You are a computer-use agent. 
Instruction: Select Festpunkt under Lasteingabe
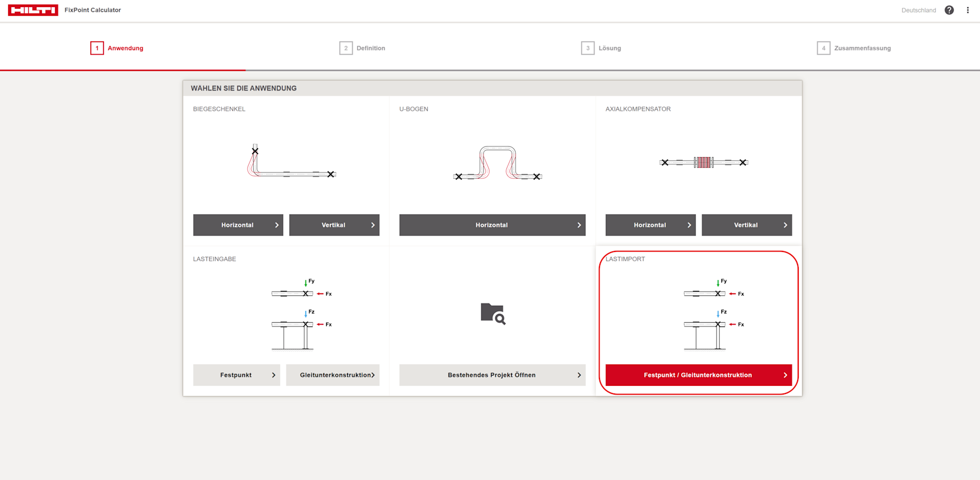tap(236, 375)
